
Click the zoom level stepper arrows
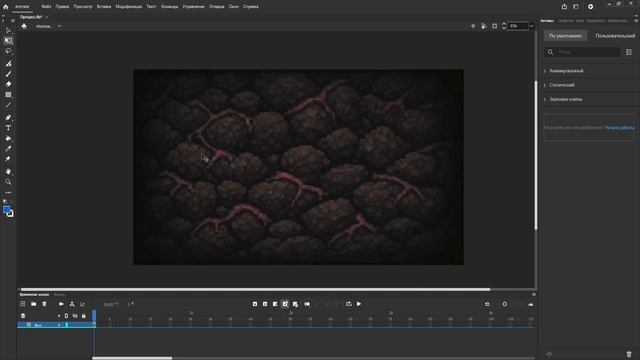tap(504, 26)
